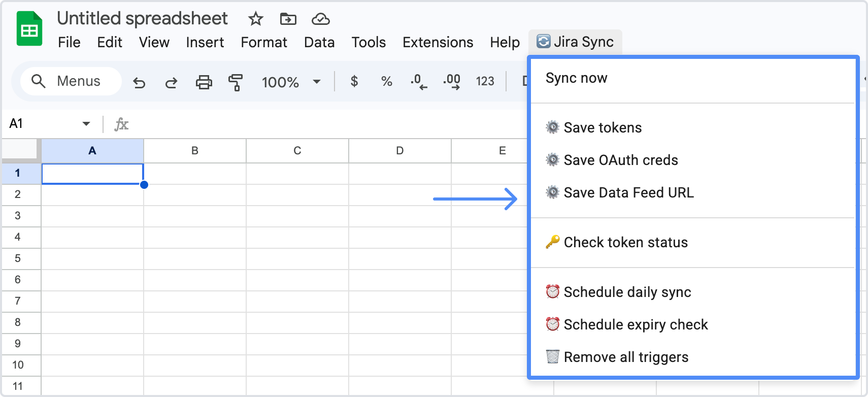The width and height of the screenshot is (868, 397).
Task: Choose Sync now
Action: 693,78
